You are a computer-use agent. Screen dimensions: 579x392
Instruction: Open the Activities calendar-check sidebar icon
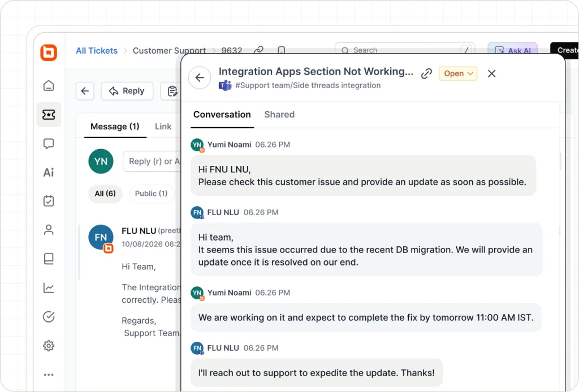[49, 201]
